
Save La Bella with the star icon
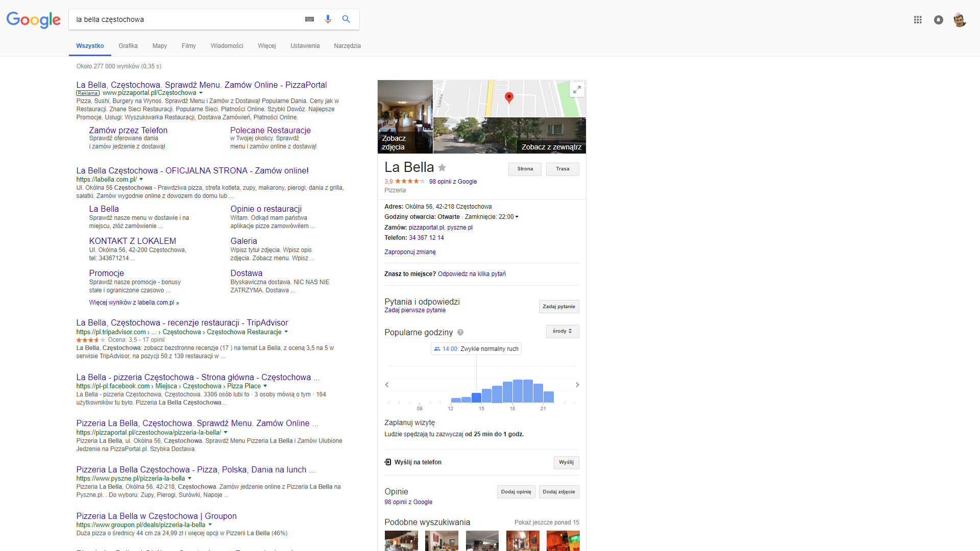tap(442, 167)
